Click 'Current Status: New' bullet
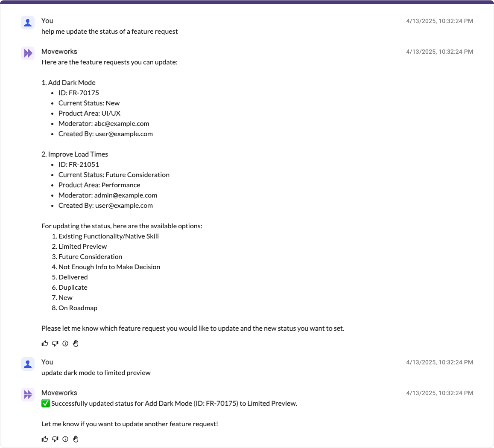 pos(89,103)
